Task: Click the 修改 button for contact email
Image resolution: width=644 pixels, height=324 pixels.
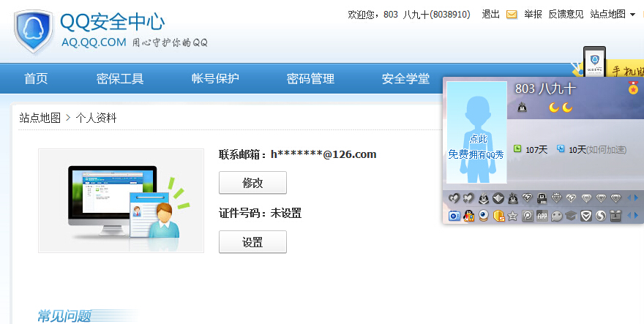Action: (252, 183)
